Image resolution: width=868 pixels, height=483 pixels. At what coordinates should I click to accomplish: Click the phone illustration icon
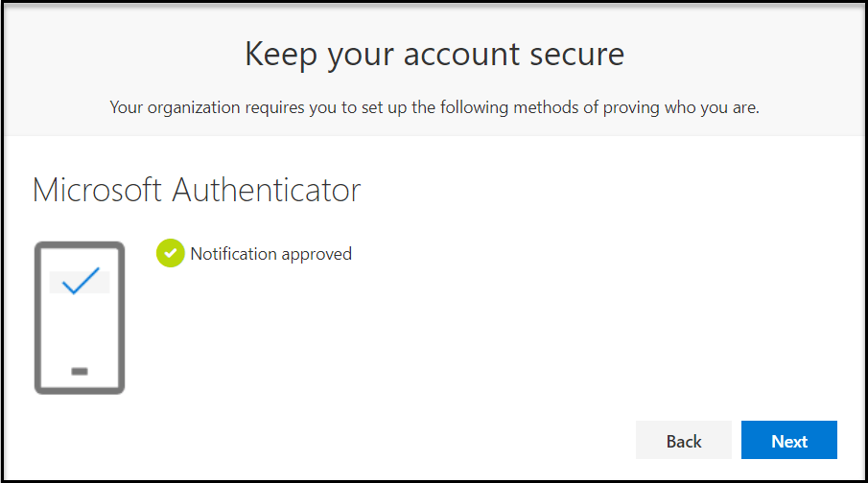(80, 318)
